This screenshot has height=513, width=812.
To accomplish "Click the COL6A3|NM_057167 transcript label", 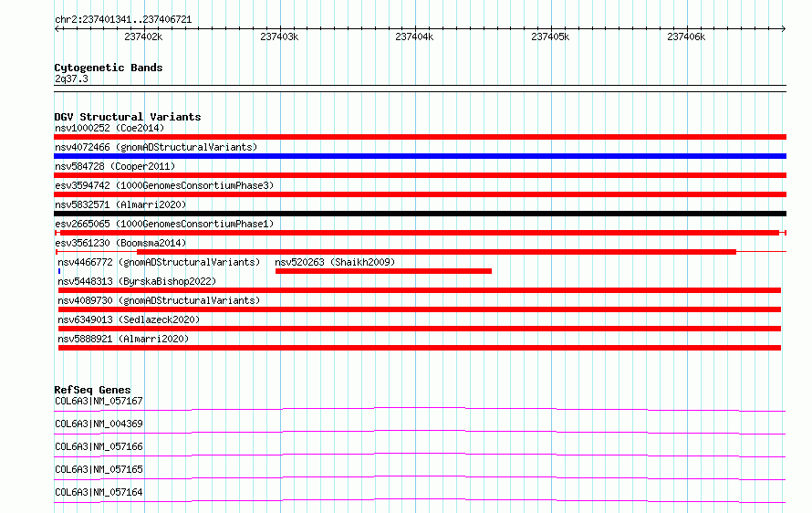I will pos(99,401).
